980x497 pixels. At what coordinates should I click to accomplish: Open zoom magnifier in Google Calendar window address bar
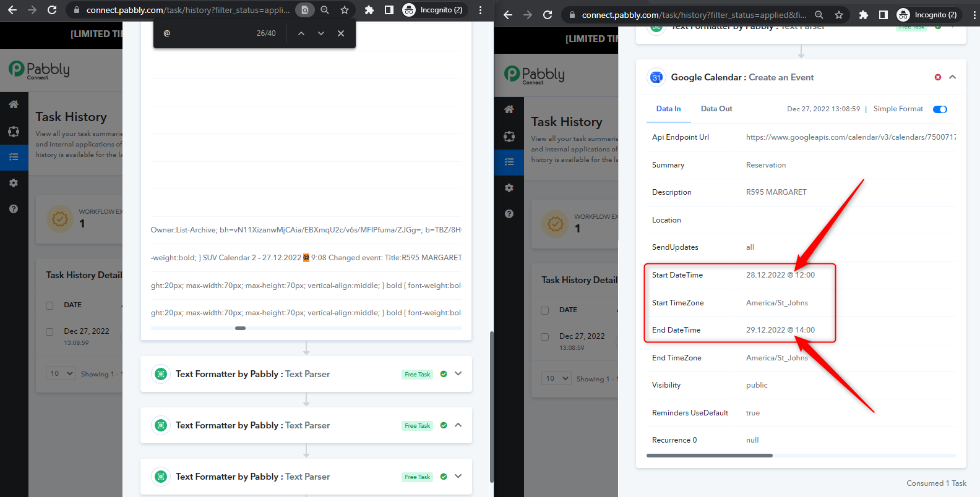pyautogui.click(x=819, y=15)
